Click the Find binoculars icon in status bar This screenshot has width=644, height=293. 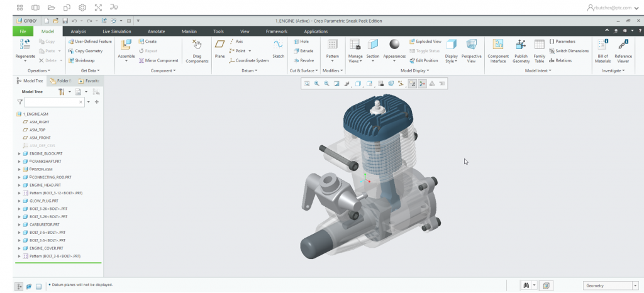pos(525,285)
